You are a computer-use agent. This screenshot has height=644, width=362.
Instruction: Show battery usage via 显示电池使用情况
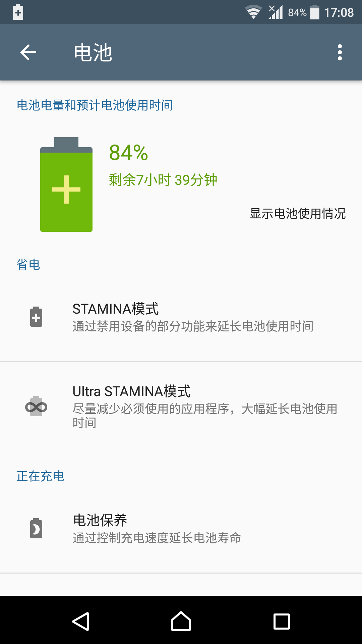pos(298,214)
